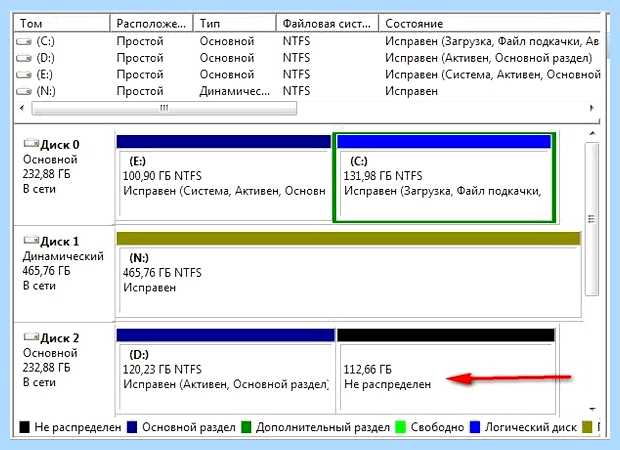This screenshot has height=450, width=620.
Task: Select the drive icon for volume (E:)
Action: (x=24, y=75)
